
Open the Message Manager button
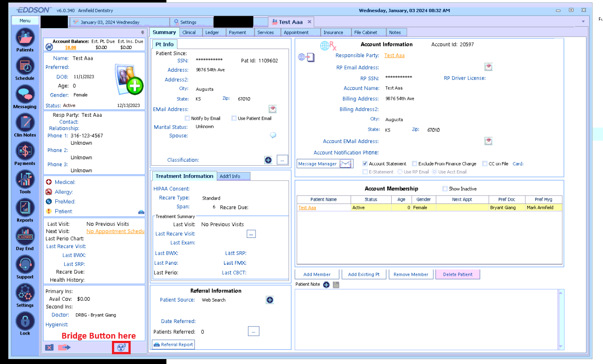click(326, 164)
